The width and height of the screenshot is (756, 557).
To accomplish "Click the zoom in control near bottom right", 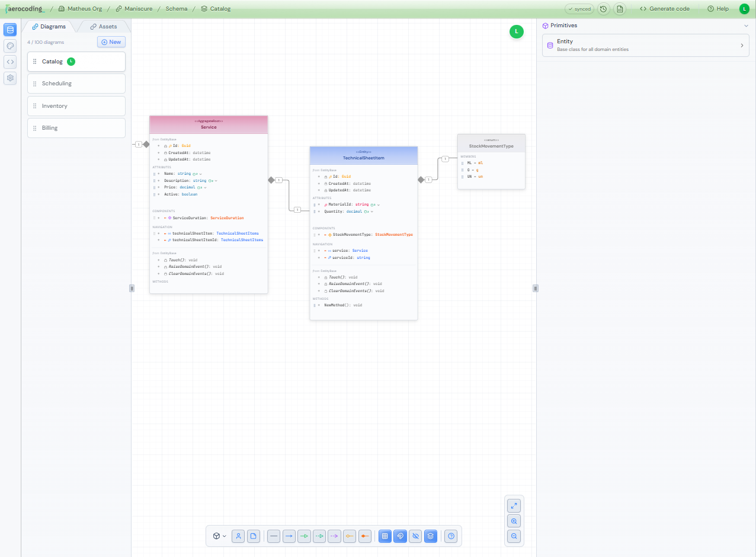I will pos(514,521).
